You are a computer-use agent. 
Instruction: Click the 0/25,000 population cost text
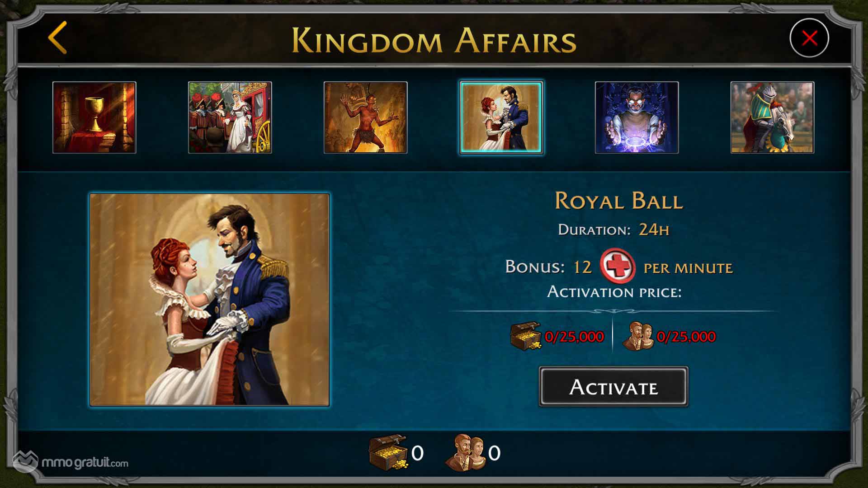(x=686, y=337)
